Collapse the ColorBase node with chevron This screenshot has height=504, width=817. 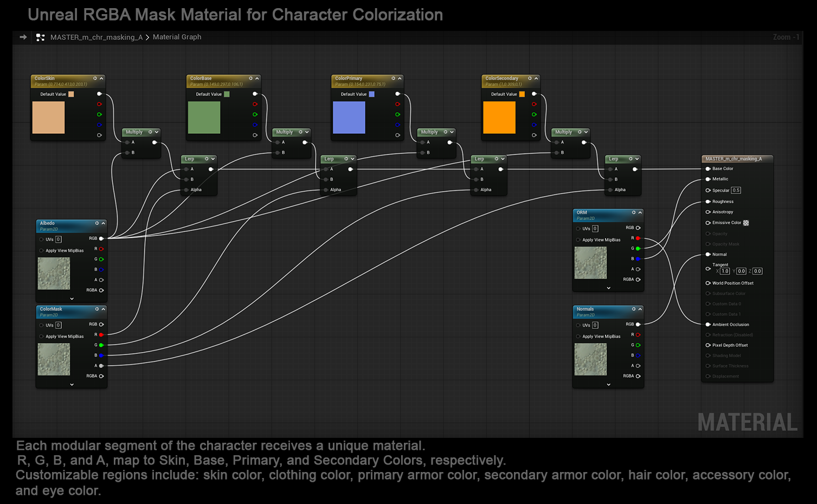257,79
